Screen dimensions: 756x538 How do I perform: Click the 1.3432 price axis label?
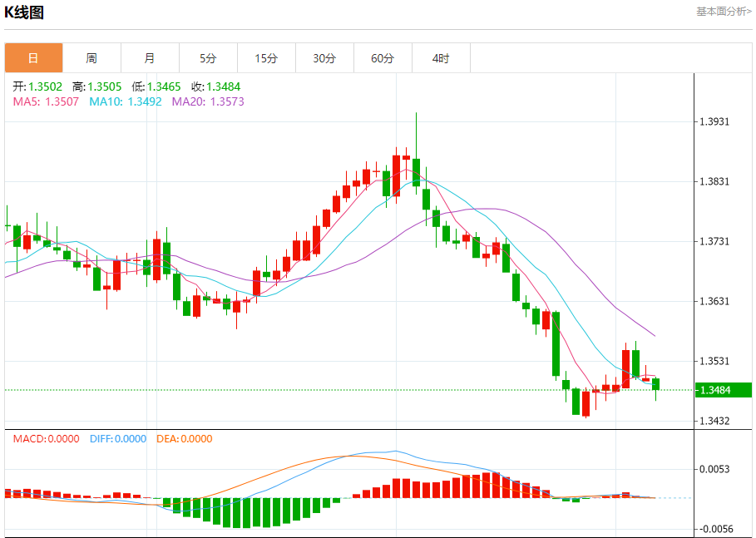[x=714, y=421]
